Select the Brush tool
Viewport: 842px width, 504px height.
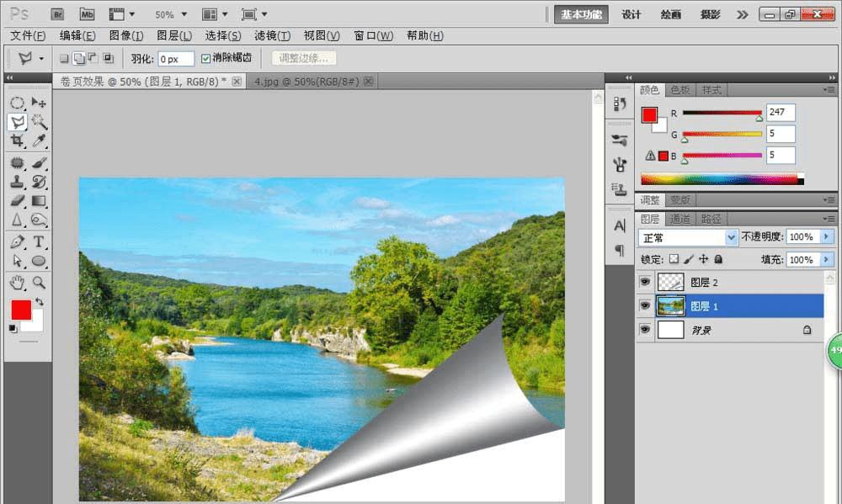(x=39, y=162)
